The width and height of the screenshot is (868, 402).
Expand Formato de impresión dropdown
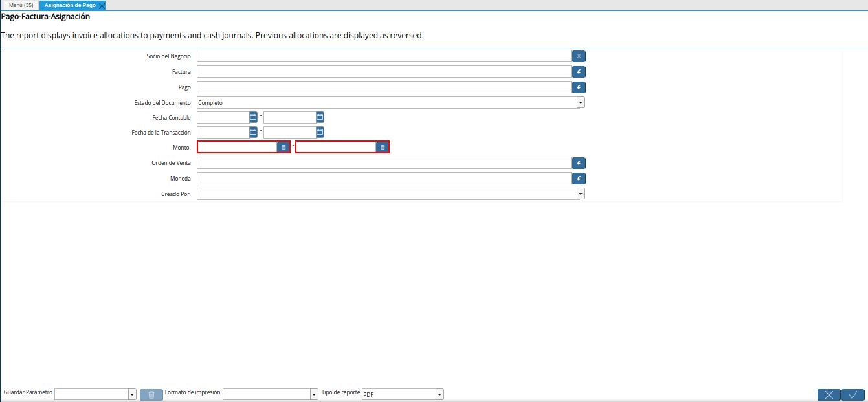tap(314, 394)
